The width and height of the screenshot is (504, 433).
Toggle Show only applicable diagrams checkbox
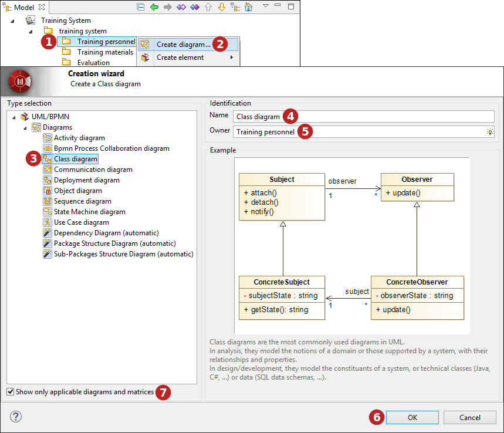pyautogui.click(x=11, y=391)
